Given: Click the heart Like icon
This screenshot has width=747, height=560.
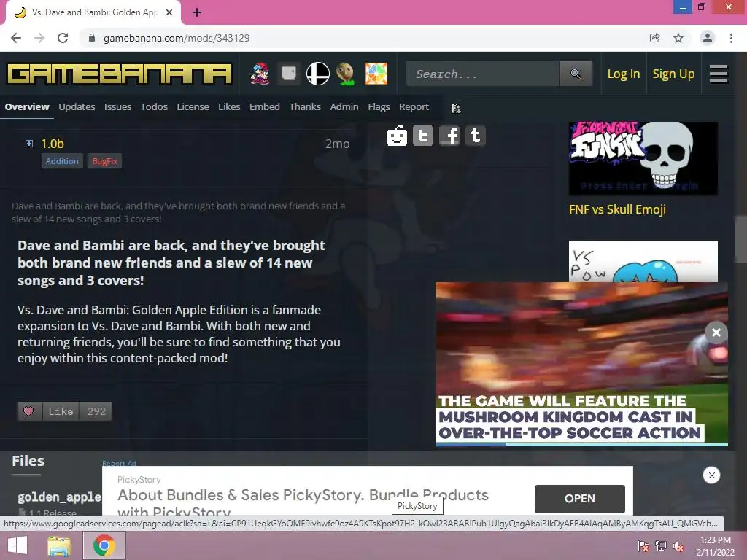Looking at the screenshot, I should coord(28,411).
